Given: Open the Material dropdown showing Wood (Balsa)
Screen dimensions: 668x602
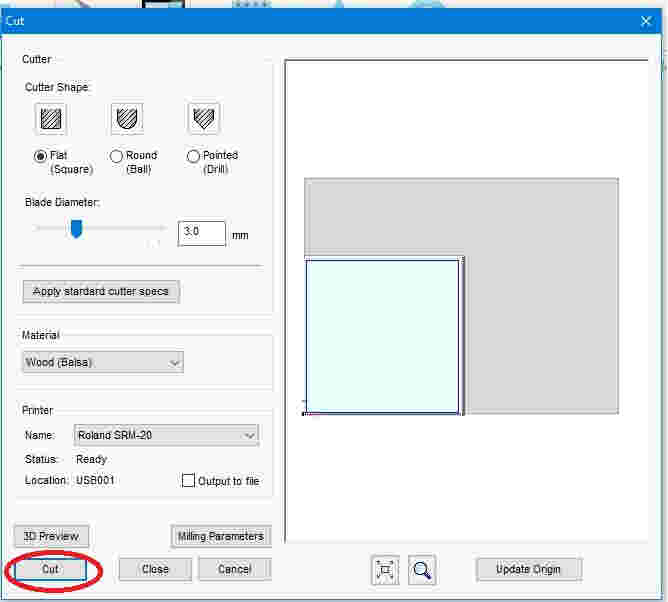Looking at the screenshot, I should pos(103,362).
